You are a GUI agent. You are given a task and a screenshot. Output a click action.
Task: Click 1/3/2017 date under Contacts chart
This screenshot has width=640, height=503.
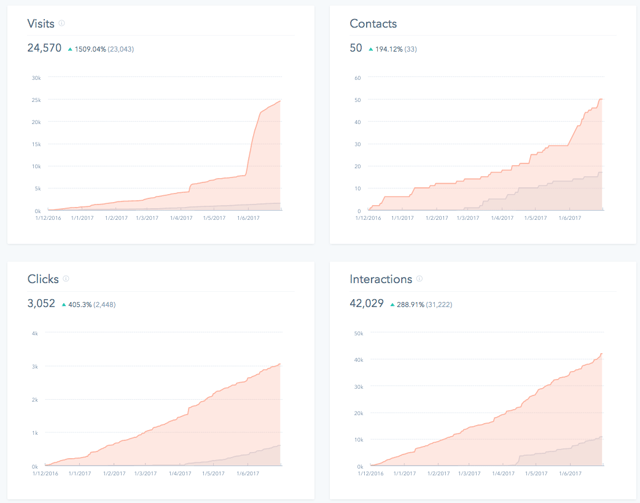pos(468,218)
